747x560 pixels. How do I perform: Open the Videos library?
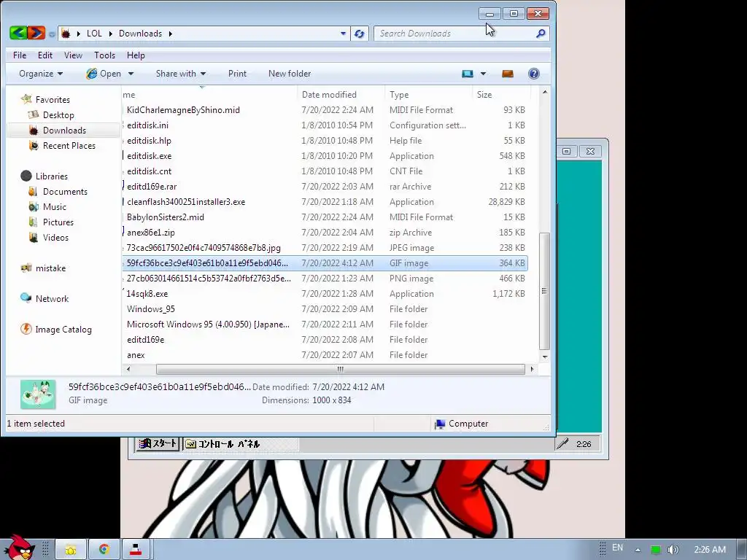[55, 237]
